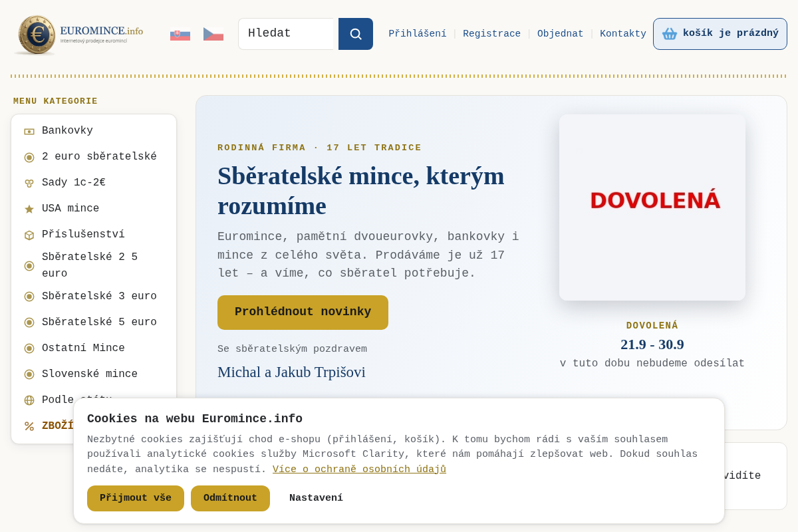
Task: Open the Přihlášení login link
Action: [x=418, y=34]
